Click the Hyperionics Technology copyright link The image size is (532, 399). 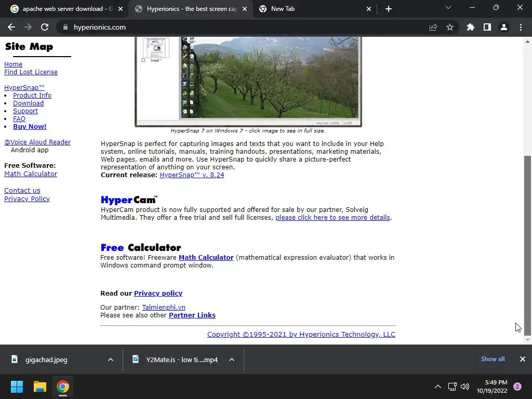pyautogui.click(x=301, y=335)
